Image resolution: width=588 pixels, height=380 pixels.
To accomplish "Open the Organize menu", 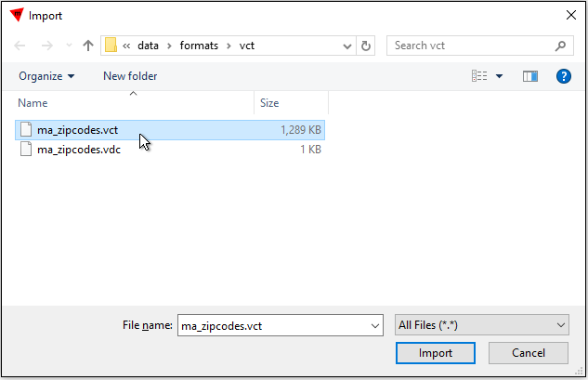I will click(46, 76).
